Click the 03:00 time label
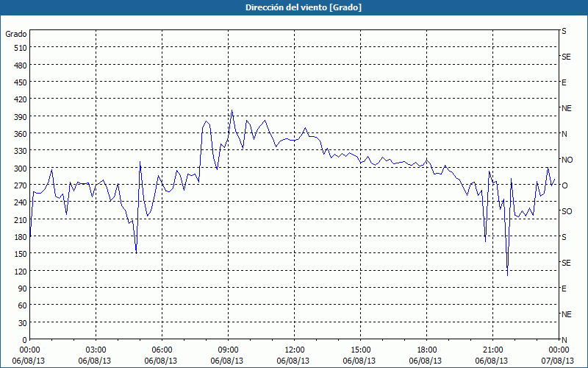Image resolution: width=588 pixels, height=368 pixels. pyautogui.click(x=96, y=350)
